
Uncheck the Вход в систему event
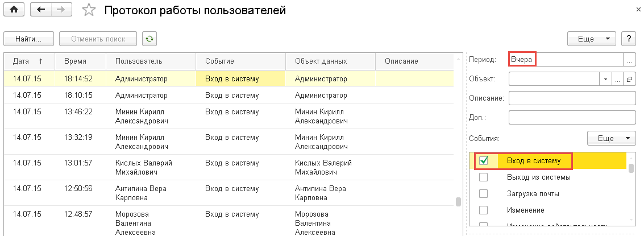[x=484, y=161]
